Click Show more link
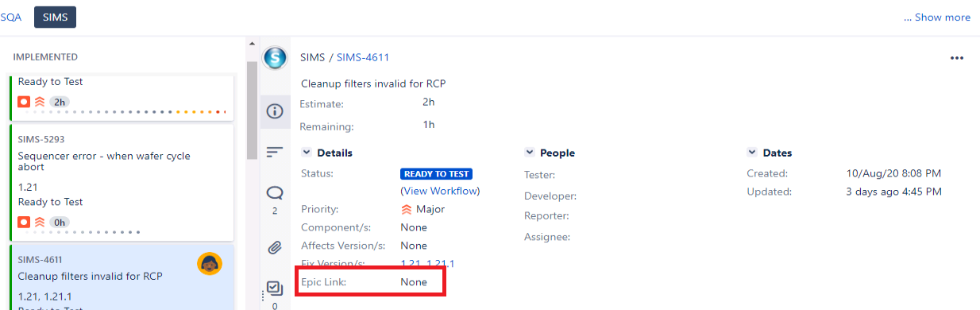The width and height of the screenshot is (980, 310). pos(937,17)
